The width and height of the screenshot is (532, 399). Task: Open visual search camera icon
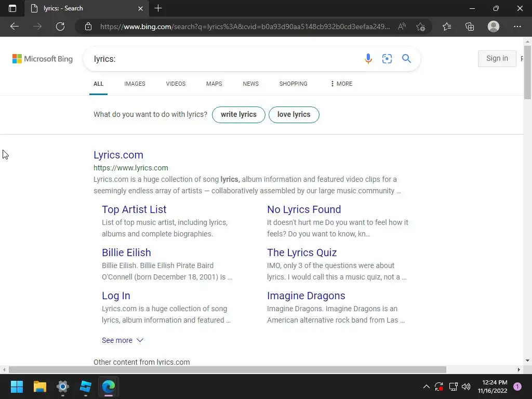coord(387,59)
